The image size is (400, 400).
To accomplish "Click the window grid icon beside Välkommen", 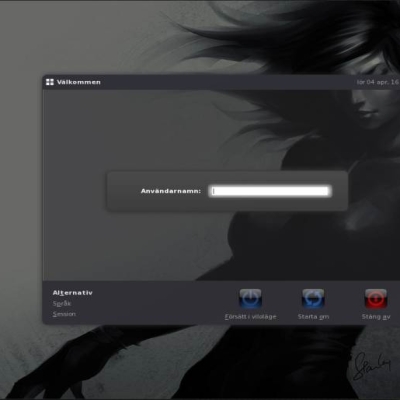I will pos(50,82).
